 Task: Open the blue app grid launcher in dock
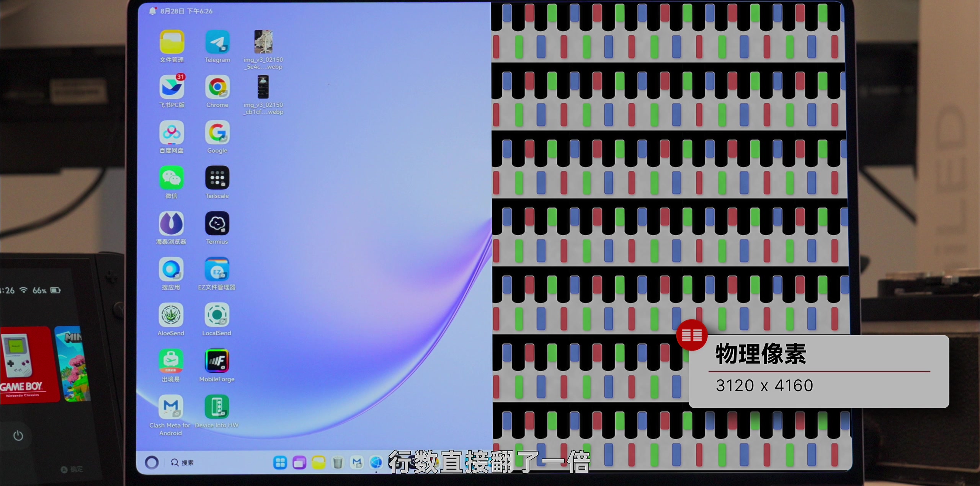pyautogui.click(x=280, y=463)
